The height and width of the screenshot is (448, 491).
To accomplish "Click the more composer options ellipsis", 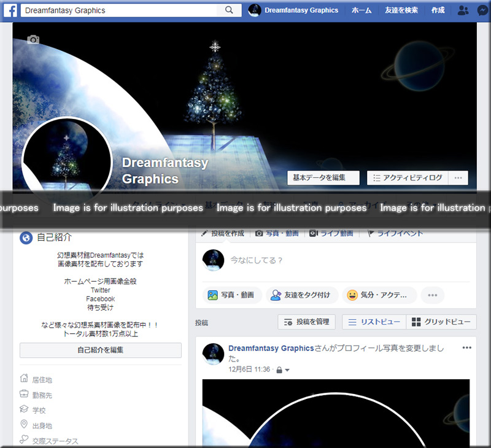I will click(x=432, y=295).
